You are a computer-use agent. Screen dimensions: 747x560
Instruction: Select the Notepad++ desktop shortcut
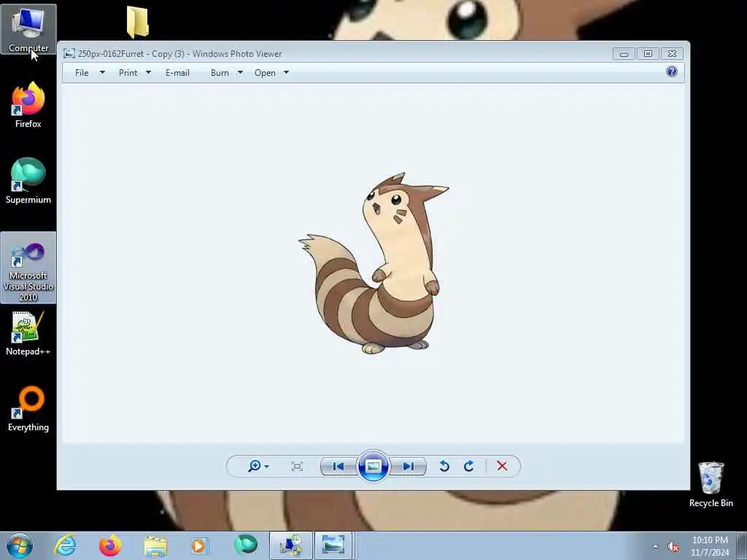click(28, 333)
